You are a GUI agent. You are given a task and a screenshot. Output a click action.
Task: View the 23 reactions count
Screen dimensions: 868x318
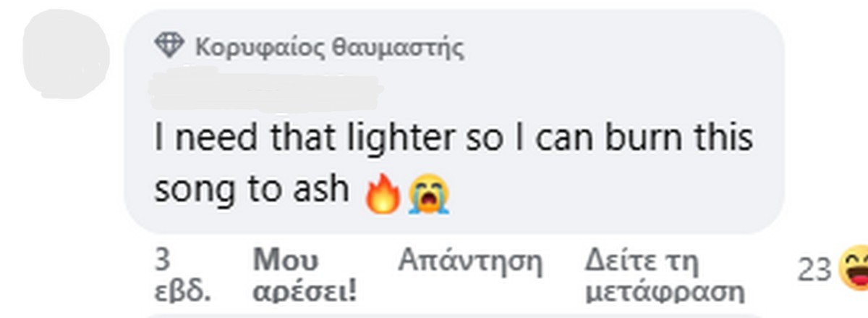pyautogui.click(x=814, y=270)
